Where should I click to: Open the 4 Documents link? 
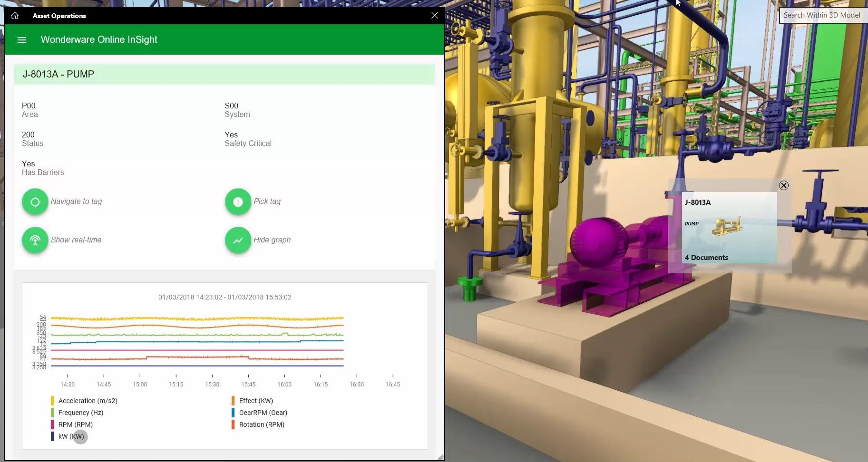[x=706, y=258]
